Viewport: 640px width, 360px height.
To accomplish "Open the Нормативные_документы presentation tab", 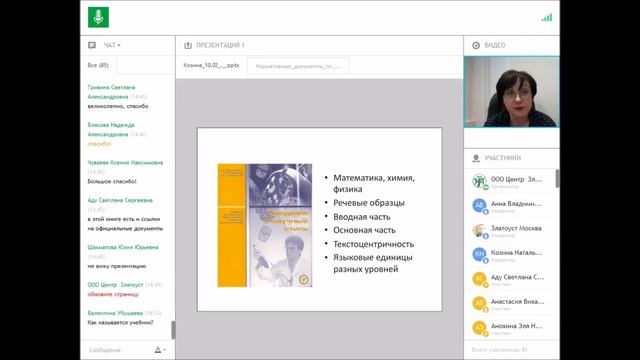I will pos(298,66).
